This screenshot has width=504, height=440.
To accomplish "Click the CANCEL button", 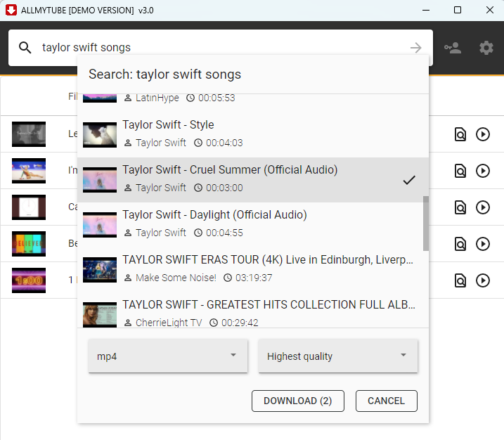I will click(387, 401).
